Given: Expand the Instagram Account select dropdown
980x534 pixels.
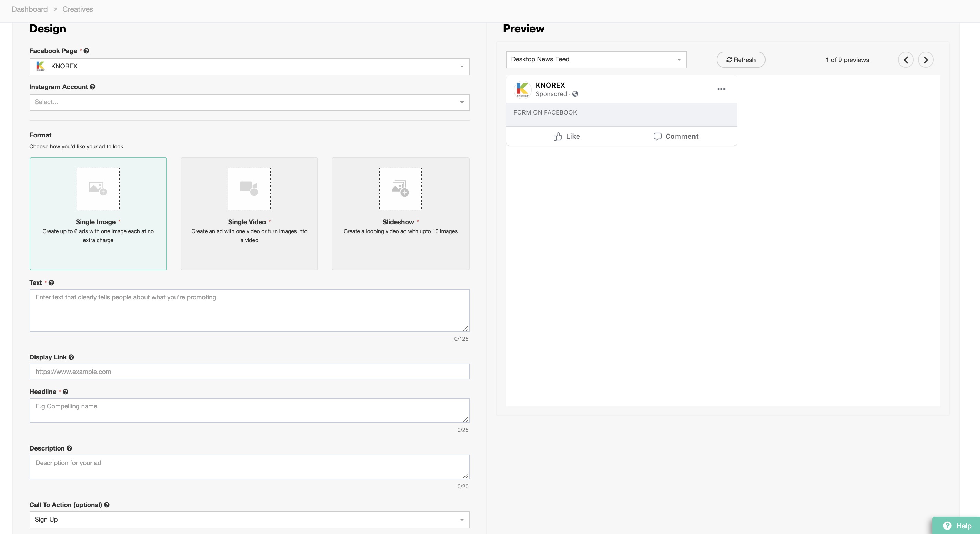Looking at the screenshot, I should (249, 102).
